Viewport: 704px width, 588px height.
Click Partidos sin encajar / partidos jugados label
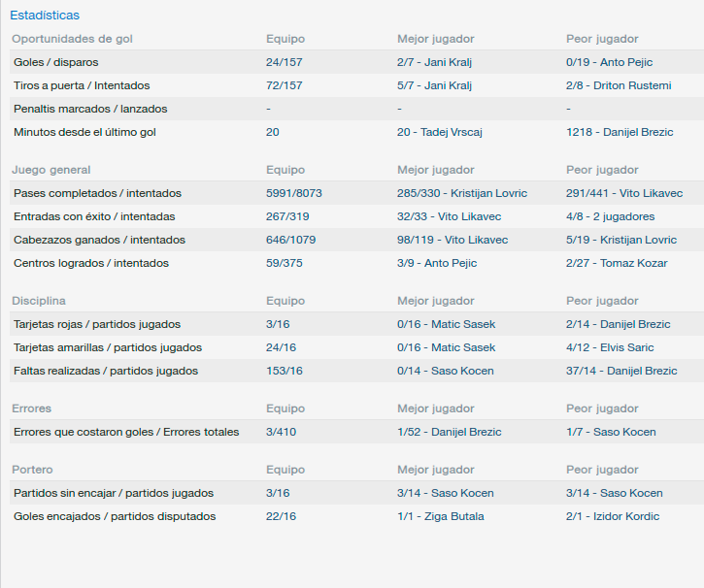114,493
